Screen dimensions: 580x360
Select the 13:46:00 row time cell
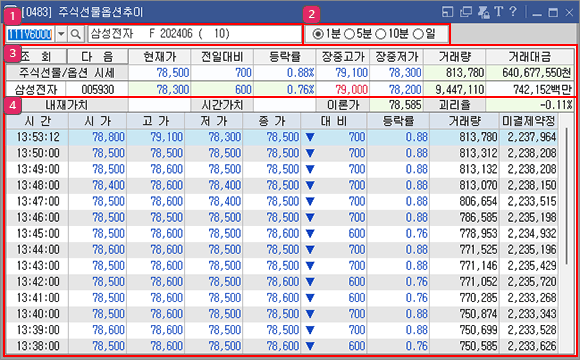tap(37, 218)
